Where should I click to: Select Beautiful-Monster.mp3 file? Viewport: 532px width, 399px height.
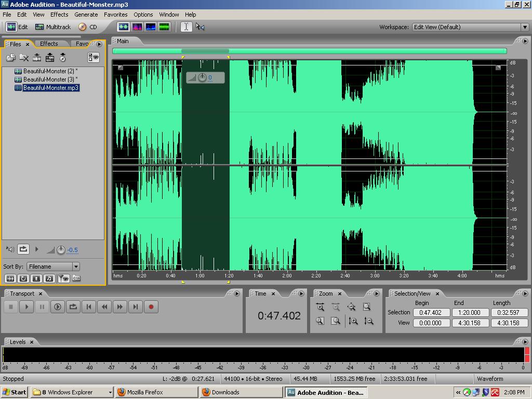(47, 87)
